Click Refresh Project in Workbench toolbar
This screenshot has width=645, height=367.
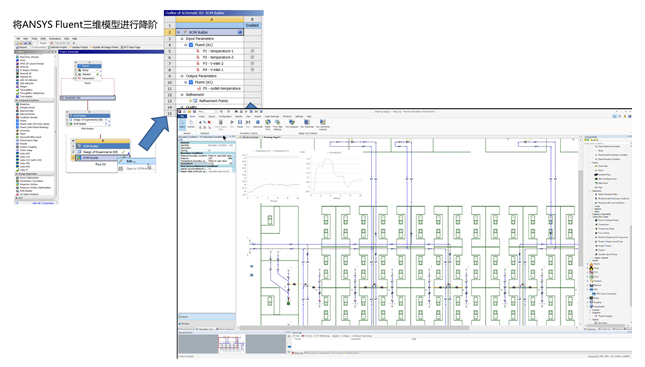coord(58,47)
